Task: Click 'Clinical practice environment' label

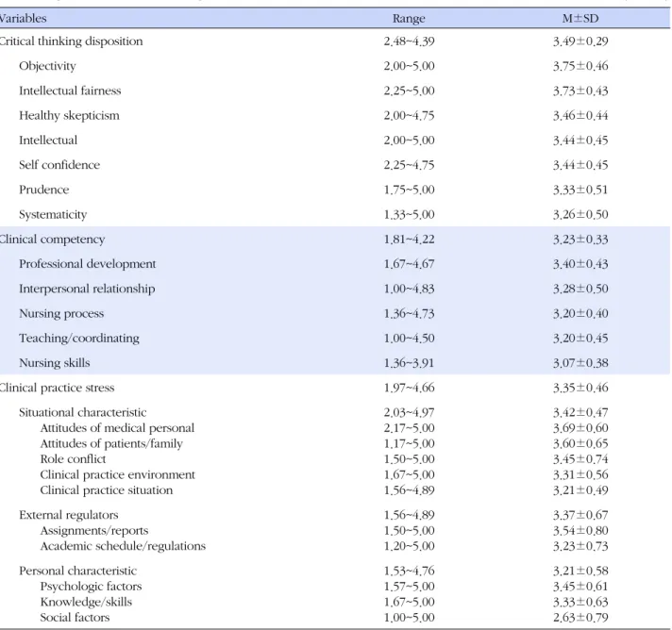Action: point(117,474)
